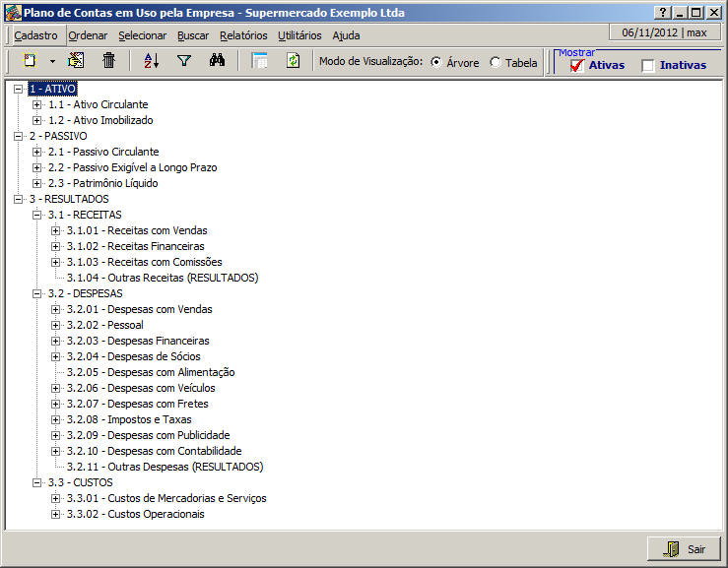Select the Árvore view mode radio button
Image resolution: width=728 pixels, height=568 pixels.
pos(436,62)
